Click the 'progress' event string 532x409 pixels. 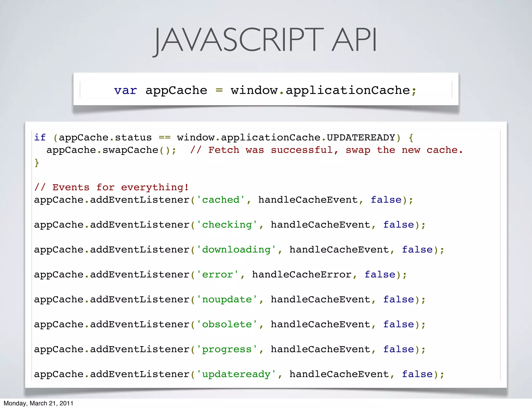[227, 349]
